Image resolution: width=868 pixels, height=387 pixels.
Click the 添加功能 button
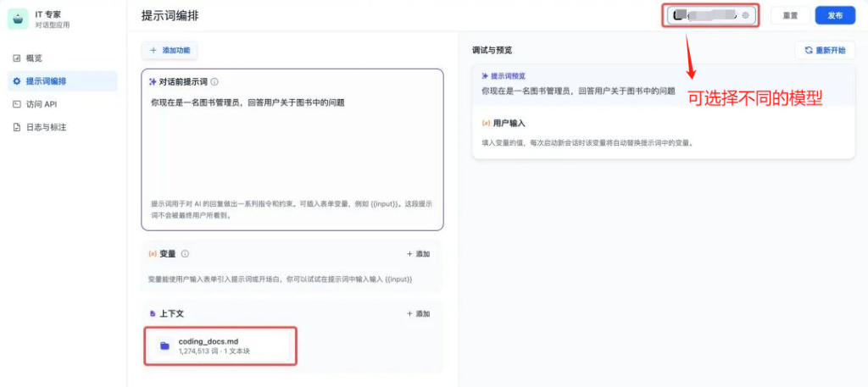pos(170,51)
